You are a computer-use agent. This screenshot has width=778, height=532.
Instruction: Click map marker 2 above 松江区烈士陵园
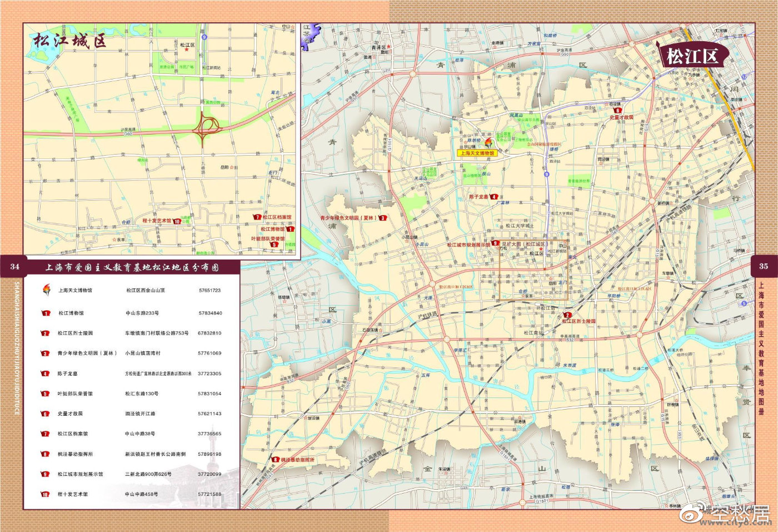tap(567, 315)
